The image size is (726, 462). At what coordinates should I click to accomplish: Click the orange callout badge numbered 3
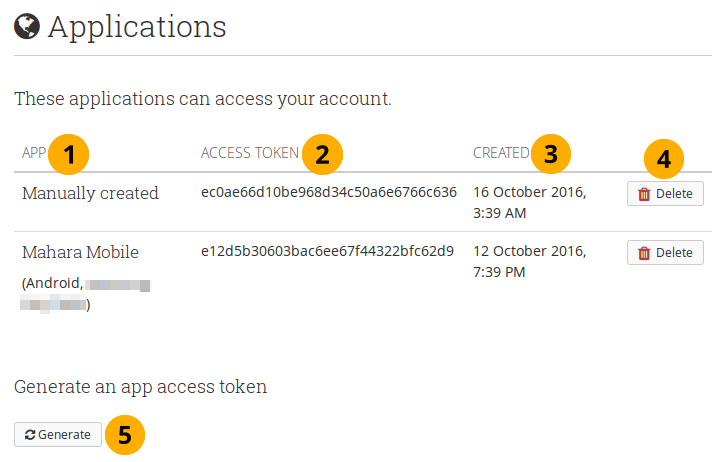550,154
